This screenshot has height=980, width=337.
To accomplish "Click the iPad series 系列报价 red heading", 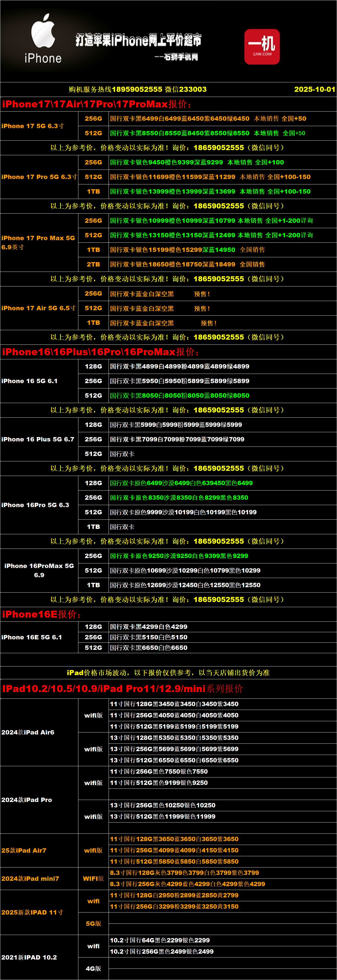I will [122, 689].
